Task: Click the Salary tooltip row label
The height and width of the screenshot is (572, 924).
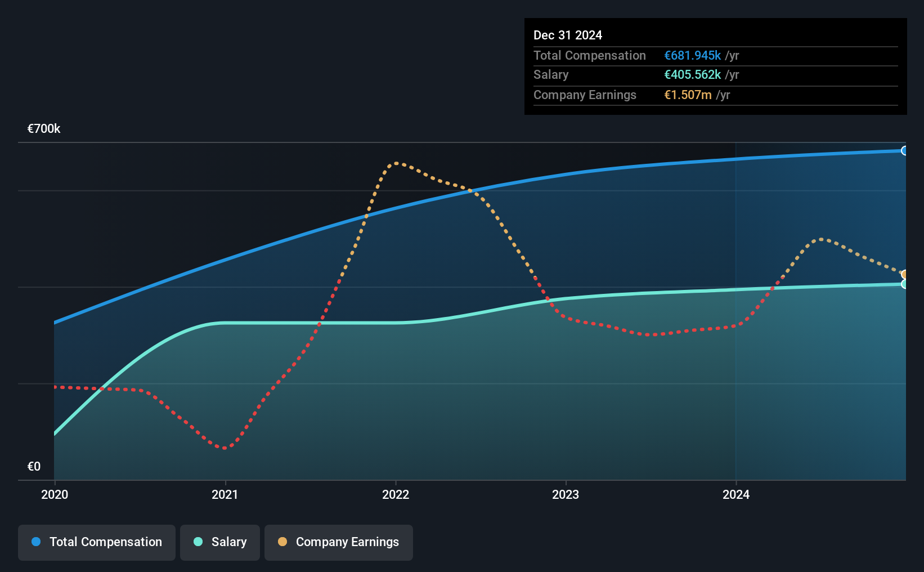Action: [551, 75]
